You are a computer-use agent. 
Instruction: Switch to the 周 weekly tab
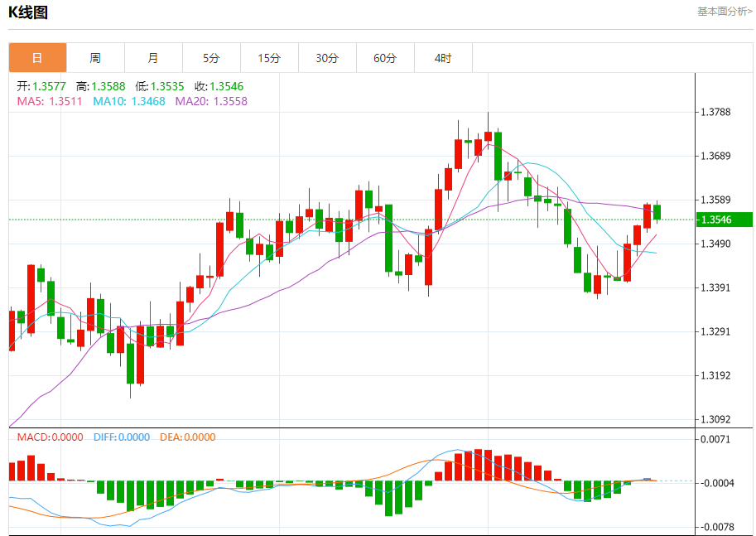click(x=95, y=58)
